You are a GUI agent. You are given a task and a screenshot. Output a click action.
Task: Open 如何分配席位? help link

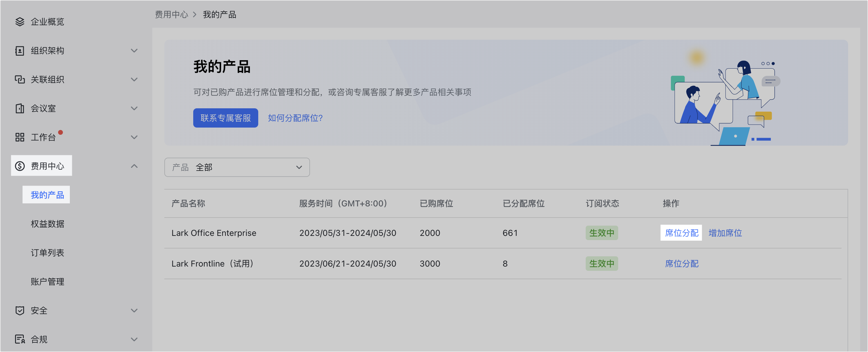[x=295, y=118]
